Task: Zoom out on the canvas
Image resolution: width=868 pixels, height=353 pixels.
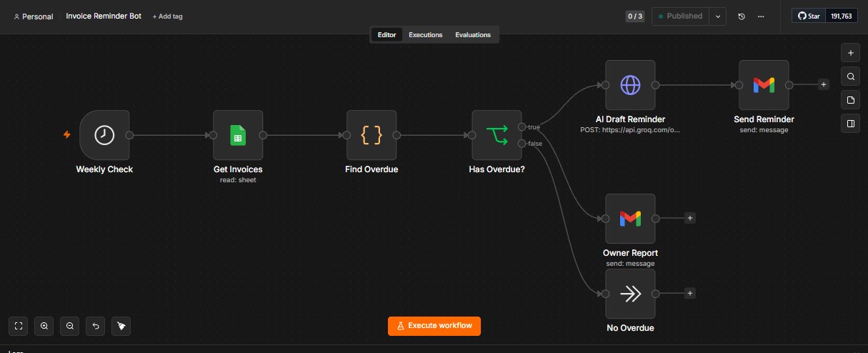Action: pyautogui.click(x=70, y=326)
